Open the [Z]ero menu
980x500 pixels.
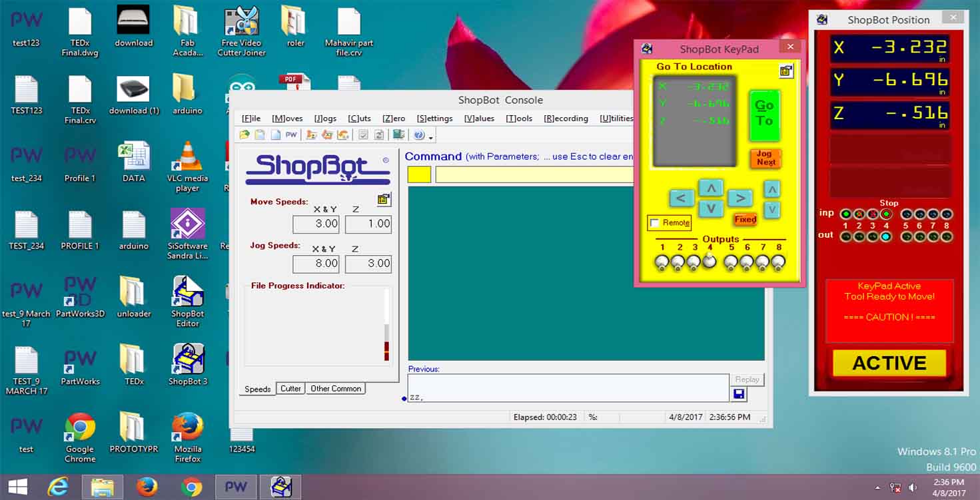[x=393, y=119]
